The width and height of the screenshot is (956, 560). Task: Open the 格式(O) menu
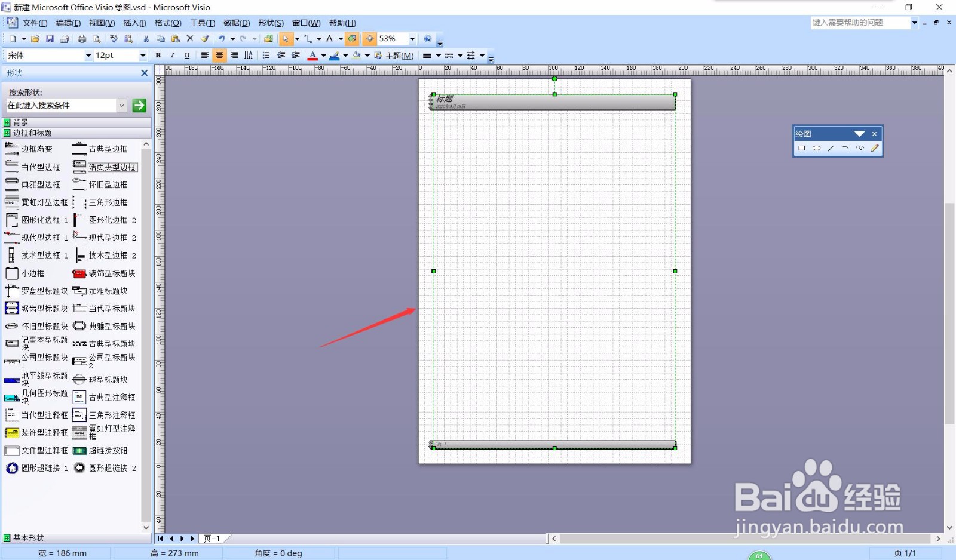point(168,23)
